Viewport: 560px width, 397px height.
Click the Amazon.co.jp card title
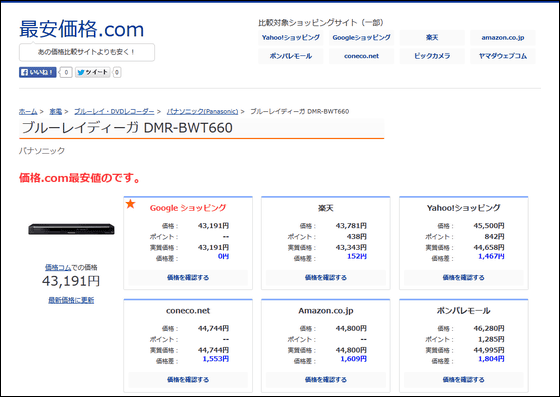(326, 311)
